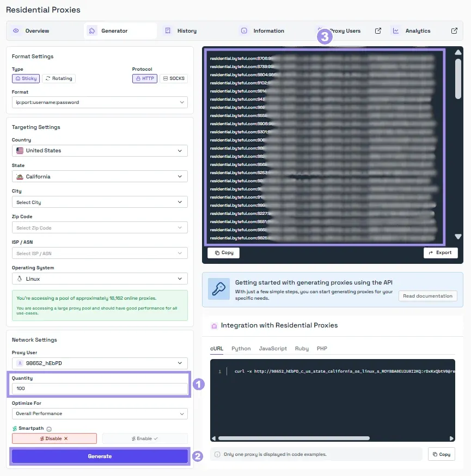This screenshot has width=471, height=476.
Task: Click the proxy list vertical scrollbar
Action: (x=458, y=79)
